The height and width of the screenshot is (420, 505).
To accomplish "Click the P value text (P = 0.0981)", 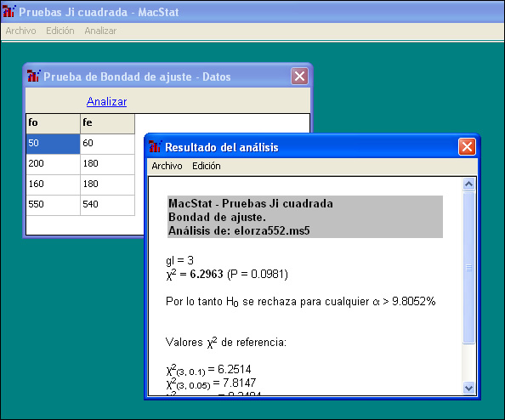I will [x=258, y=274].
